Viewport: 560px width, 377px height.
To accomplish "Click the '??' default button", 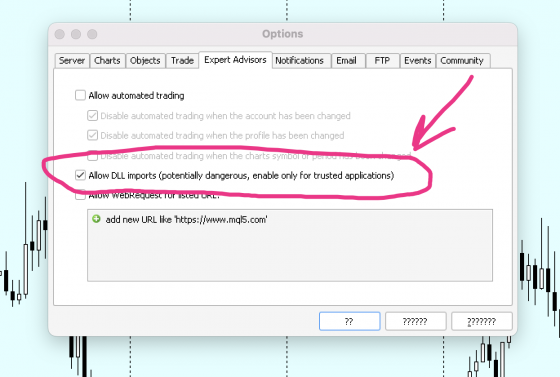I will [x=349, y=321].
